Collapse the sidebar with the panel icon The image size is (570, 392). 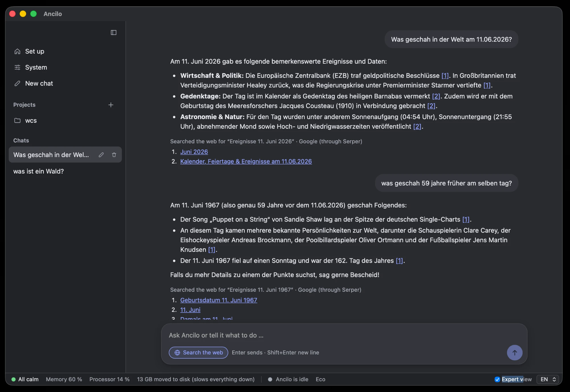point(113,32)
